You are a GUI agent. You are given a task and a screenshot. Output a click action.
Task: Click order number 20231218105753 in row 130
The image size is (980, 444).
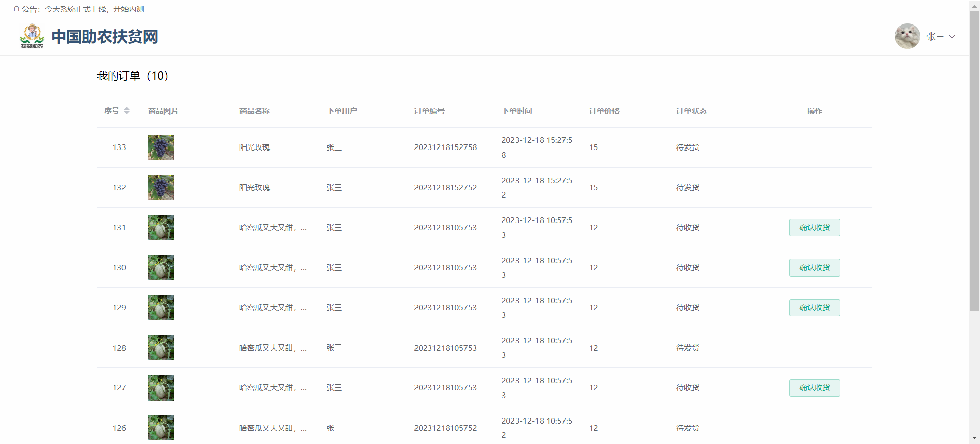click(x=446, y=268)
